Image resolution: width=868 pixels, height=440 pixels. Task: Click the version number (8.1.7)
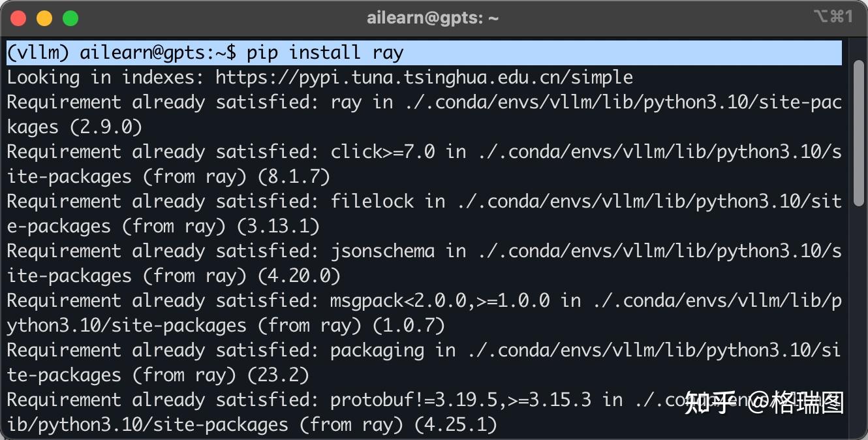pyautogui.click(x=294, y=177)
